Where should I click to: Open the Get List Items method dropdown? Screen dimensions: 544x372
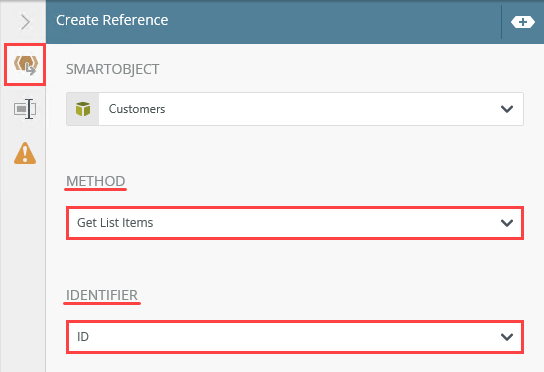295,223
